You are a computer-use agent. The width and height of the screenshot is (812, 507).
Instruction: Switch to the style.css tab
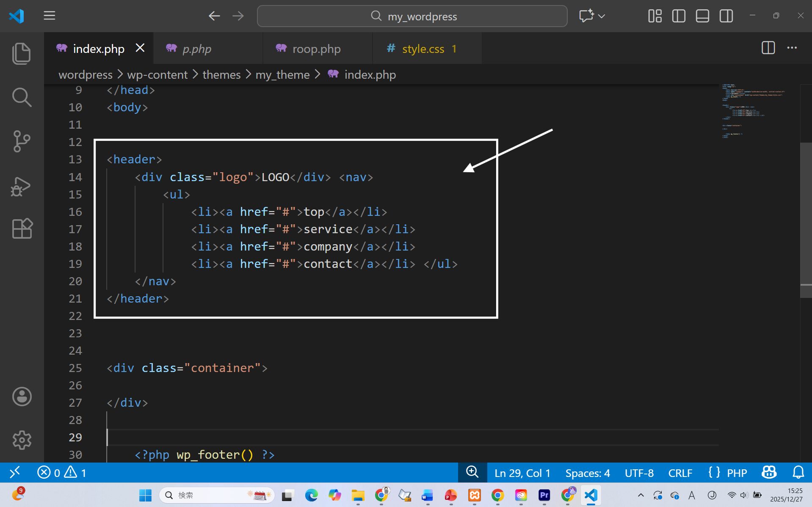point(423,49)
